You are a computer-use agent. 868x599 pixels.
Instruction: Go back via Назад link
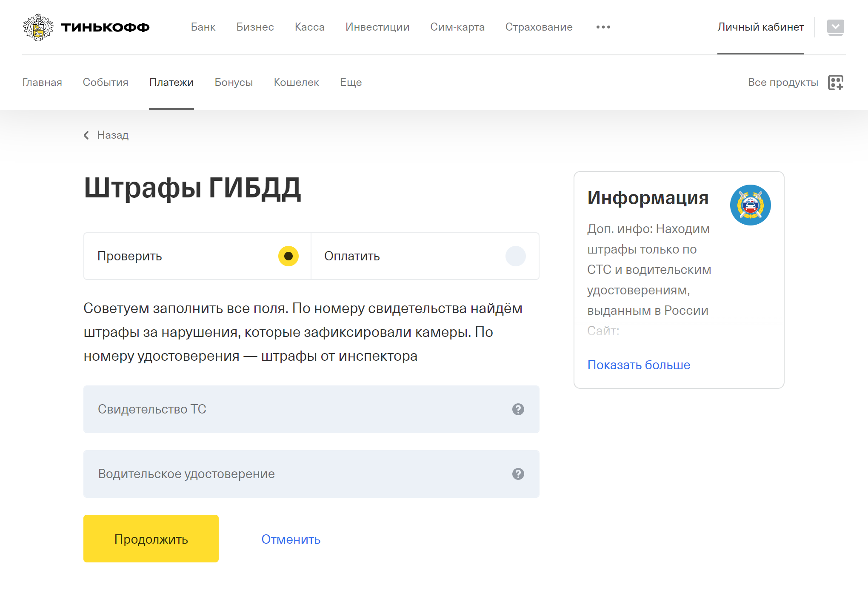coord(113,135)
